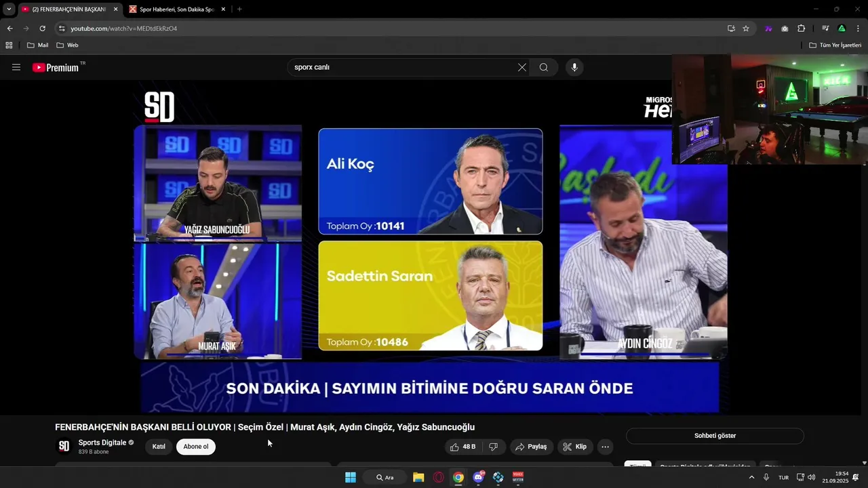
Task: Share the video via Paylaş button
Action: tap(531, 447)
